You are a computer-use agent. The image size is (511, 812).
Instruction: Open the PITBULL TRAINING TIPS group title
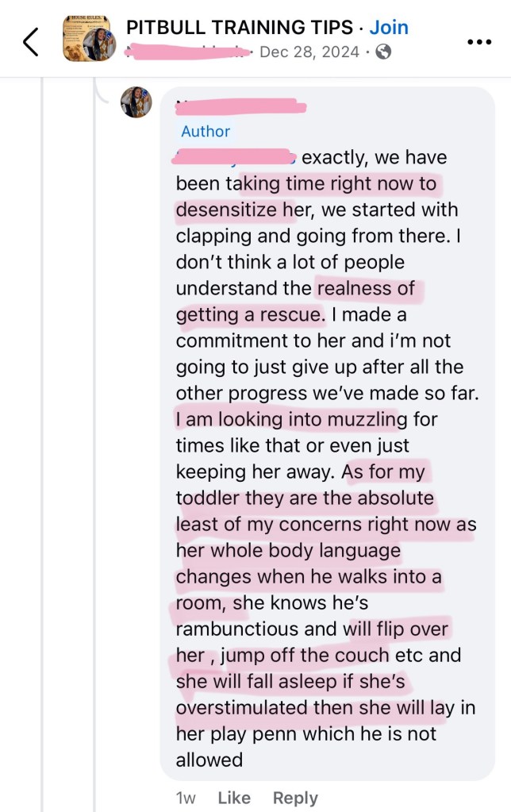click(x=240, y=28)
